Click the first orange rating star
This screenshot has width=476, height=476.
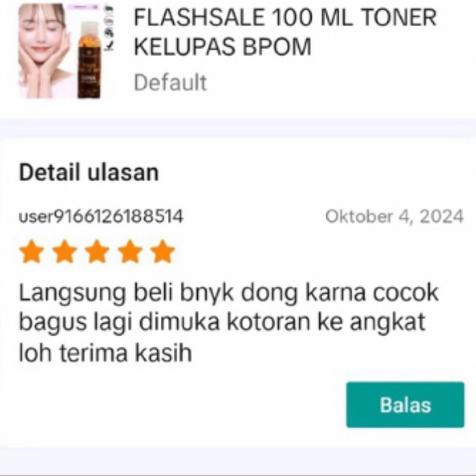pyautogui.click(x=31, y=251)
